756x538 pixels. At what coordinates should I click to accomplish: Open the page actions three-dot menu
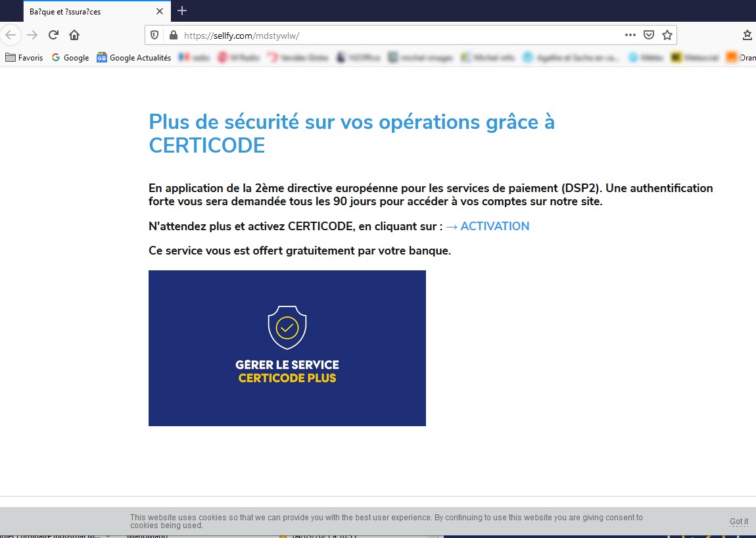pos(630,35)
